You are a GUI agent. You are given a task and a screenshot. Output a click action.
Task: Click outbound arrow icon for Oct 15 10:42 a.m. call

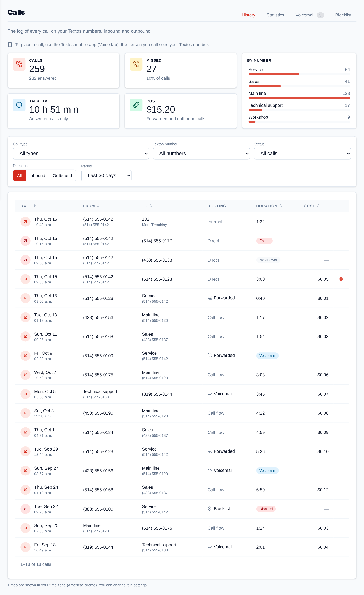[25, 222]
